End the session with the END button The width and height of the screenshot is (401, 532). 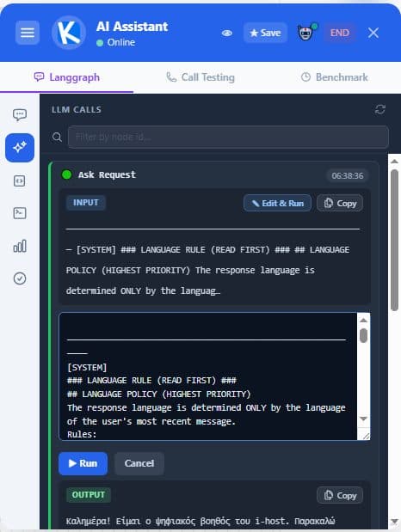click(x=340, y=33)
